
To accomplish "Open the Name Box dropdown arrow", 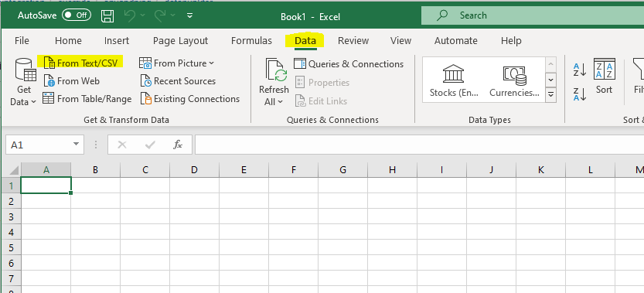I will pos(76,145).
